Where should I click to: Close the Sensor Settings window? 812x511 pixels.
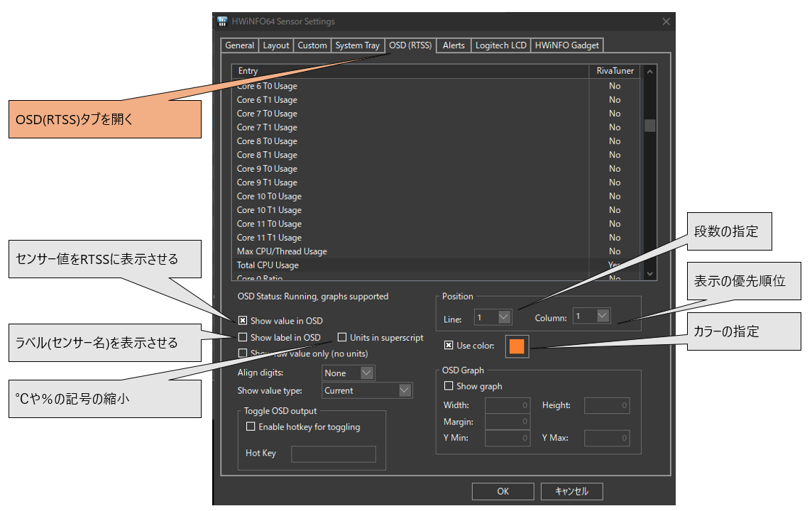click(666, 21)
